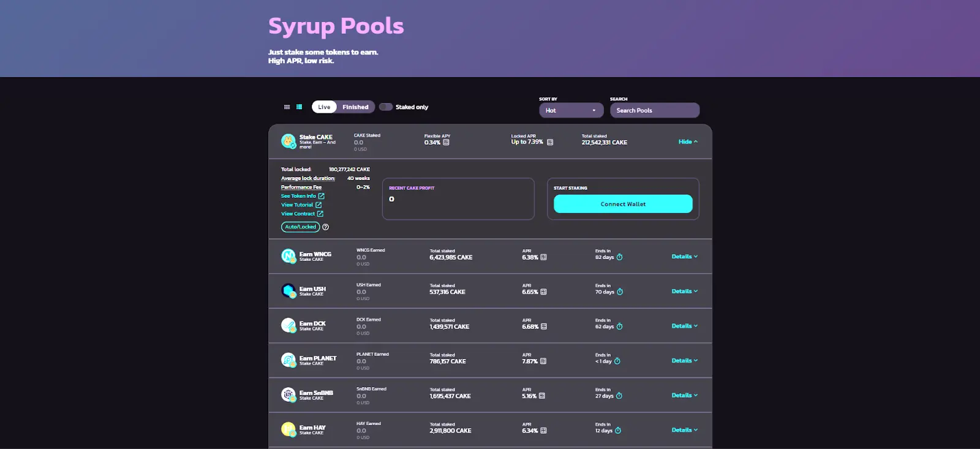Click timer icon in USH row
This screenshot has width=980, height=449.
620,292
